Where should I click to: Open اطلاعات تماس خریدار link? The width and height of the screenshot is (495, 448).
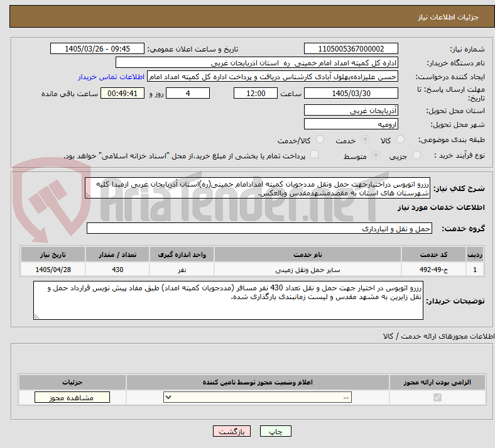click(x=111, y=77)
